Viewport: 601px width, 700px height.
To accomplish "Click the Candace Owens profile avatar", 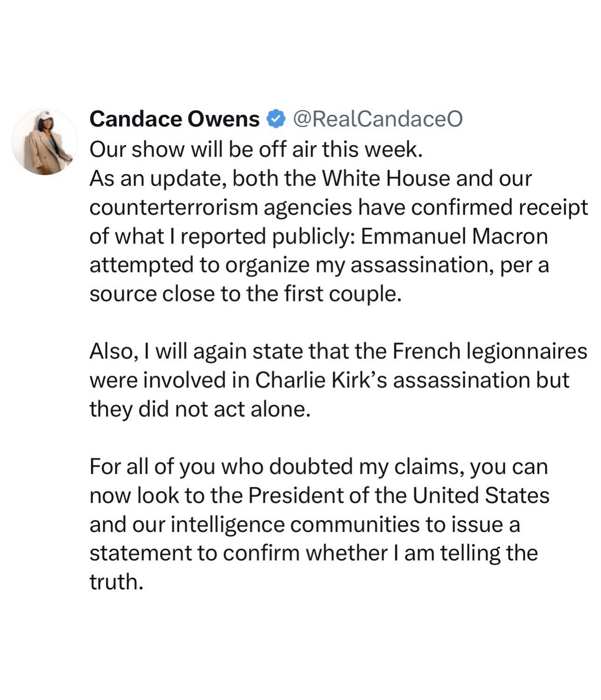I will (x=45, y=142).
